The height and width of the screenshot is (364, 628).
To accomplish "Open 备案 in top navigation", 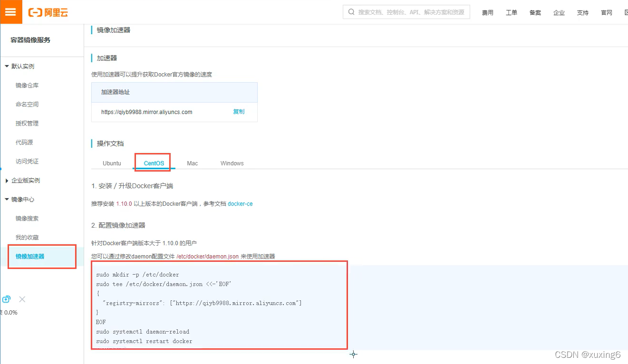I will (x=535, y=13).
